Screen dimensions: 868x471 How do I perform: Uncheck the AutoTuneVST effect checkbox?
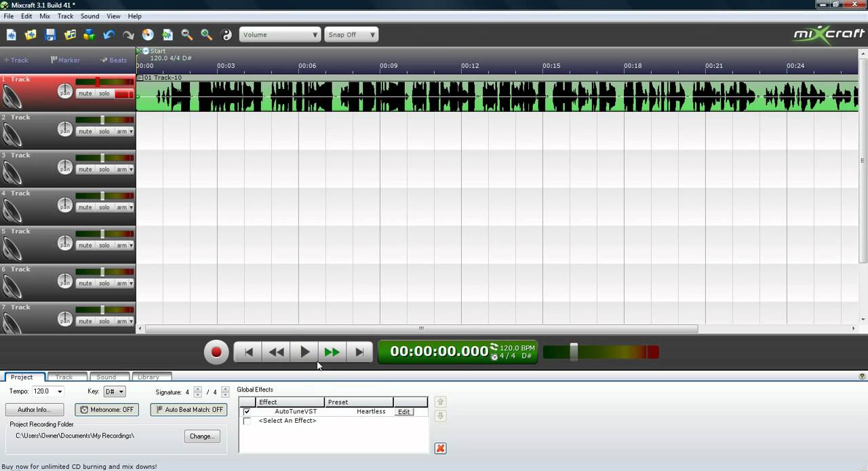(247, 412)
